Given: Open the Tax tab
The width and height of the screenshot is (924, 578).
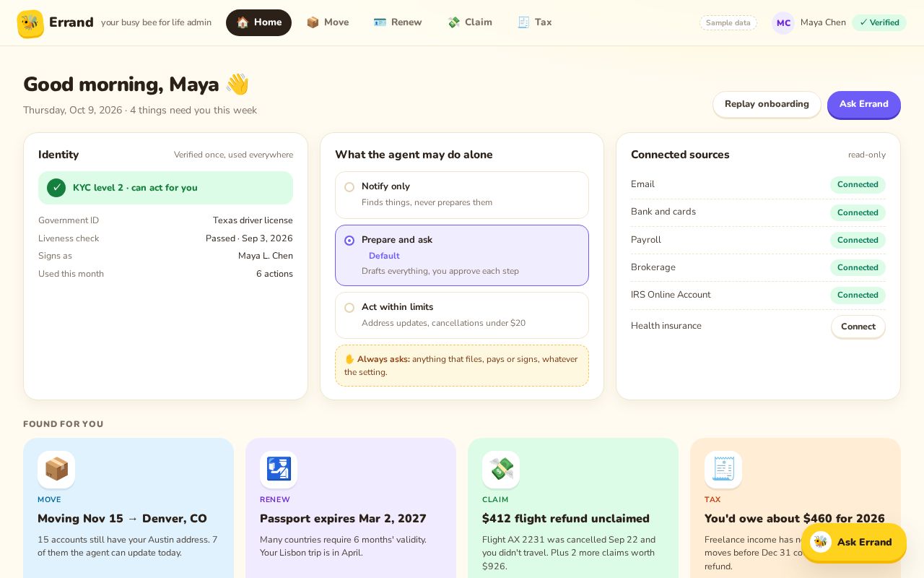Looking at the screenshot, I should (x=535, y=22).
